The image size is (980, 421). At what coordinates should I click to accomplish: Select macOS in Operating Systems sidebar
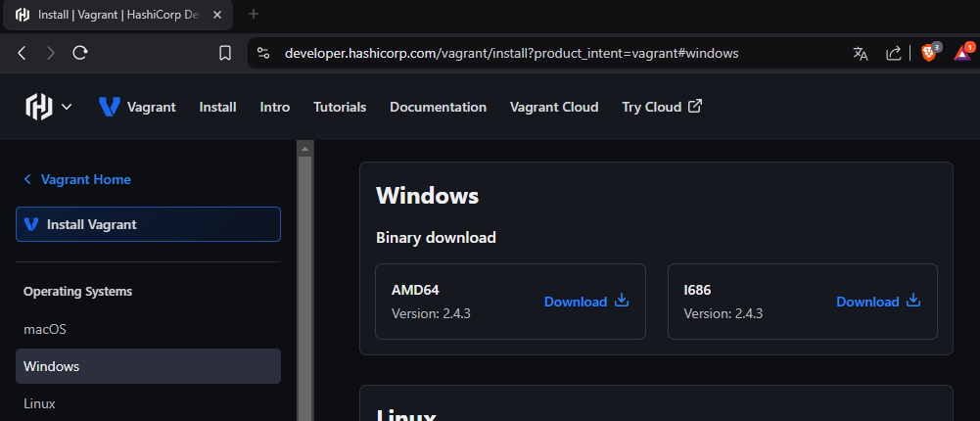click(45, 329)
